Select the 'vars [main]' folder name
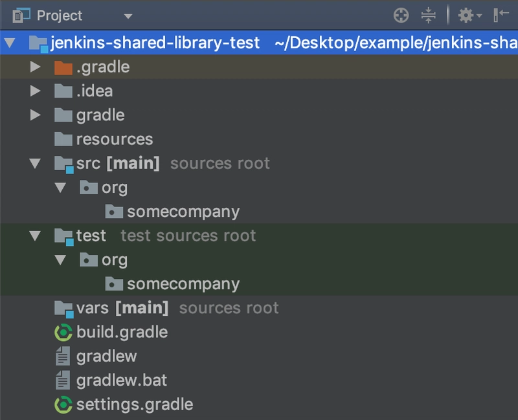 pyautogui.click(x=122, y=308)
